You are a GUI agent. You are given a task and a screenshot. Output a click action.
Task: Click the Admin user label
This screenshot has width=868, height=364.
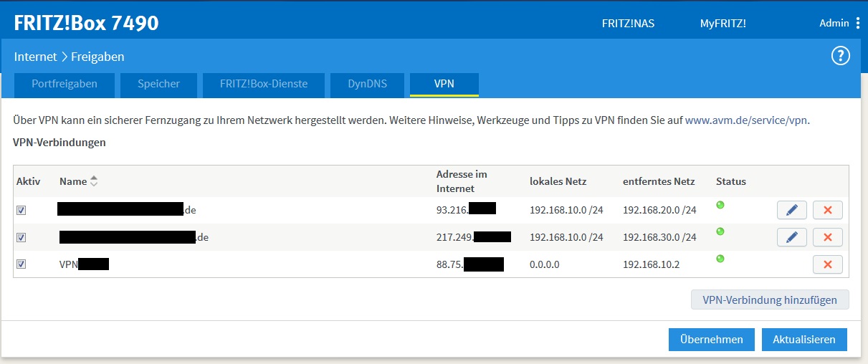834,24
